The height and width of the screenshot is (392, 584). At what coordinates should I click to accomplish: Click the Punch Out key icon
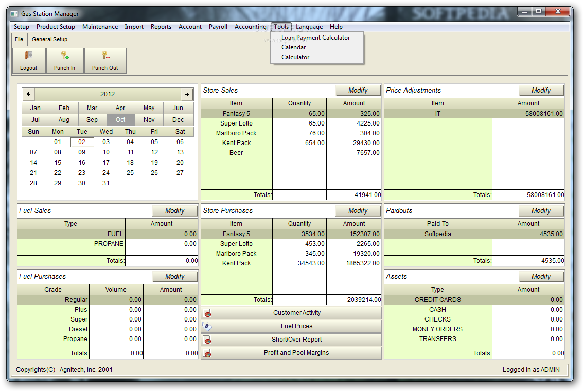[105, 56]
